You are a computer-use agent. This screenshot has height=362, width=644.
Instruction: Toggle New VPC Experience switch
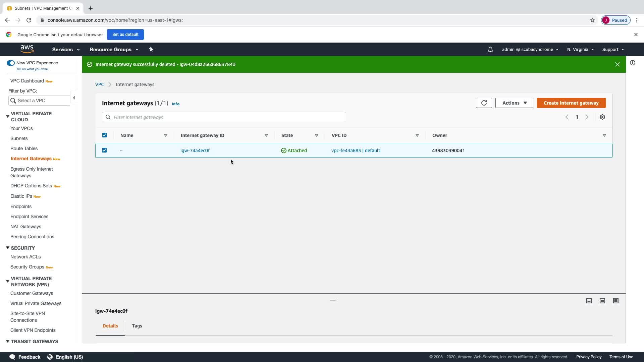11,63
